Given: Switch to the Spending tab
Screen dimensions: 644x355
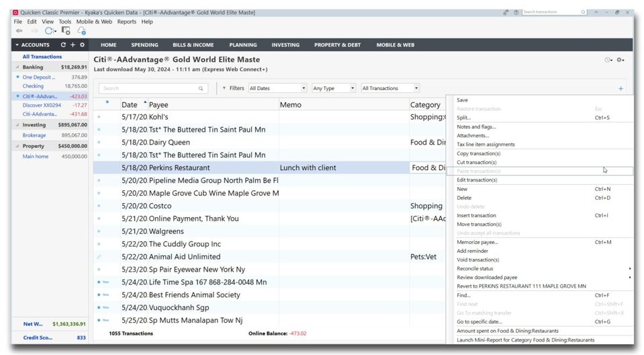Looking at the screenshot, I should click(x=144, y=45).
